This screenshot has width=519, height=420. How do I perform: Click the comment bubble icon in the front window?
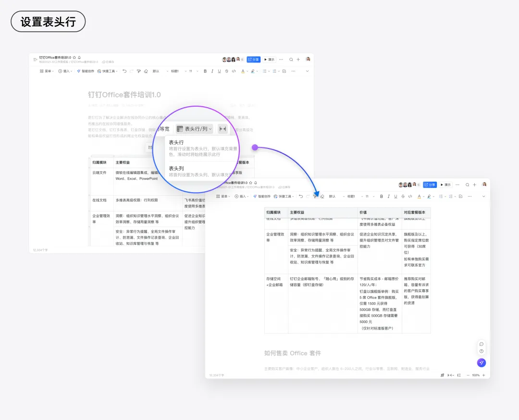click(x=482, y=344)
